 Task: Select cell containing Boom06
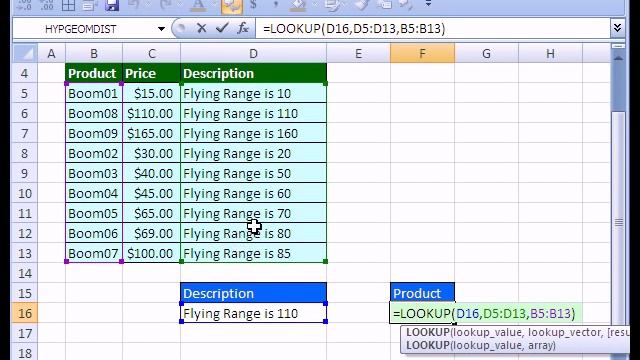tap(94, 233)
